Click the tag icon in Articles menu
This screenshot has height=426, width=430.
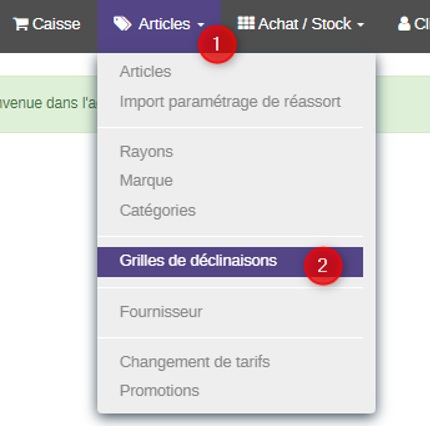(x=122, y=24)
